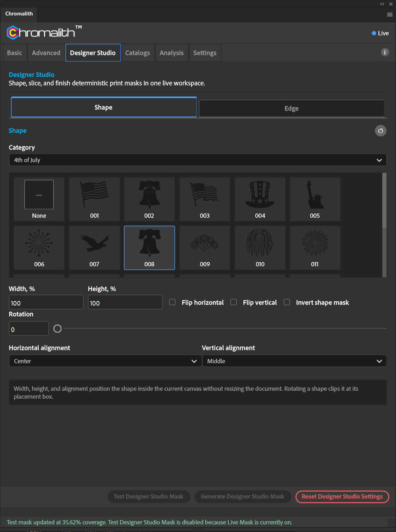Viewport: 396px width, 532px height.
Task: Select the None shape thumbnail
Action: pyautogui.click(x=39, y=199)
